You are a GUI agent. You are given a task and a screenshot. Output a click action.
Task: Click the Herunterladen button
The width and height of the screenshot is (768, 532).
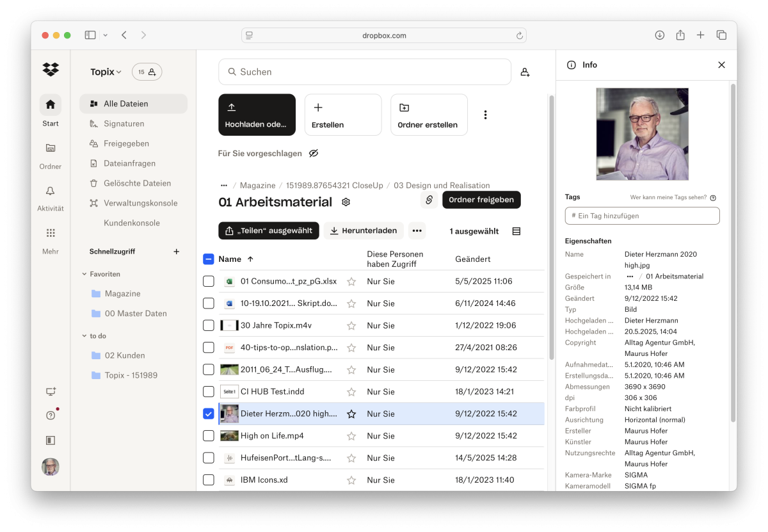click(364, 231)
